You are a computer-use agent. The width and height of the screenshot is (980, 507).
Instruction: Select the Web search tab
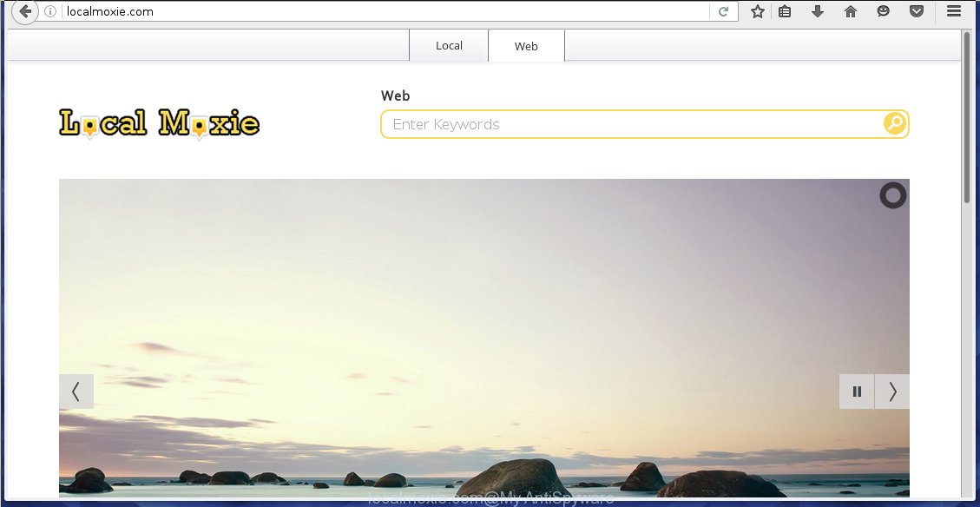point(526,46)
